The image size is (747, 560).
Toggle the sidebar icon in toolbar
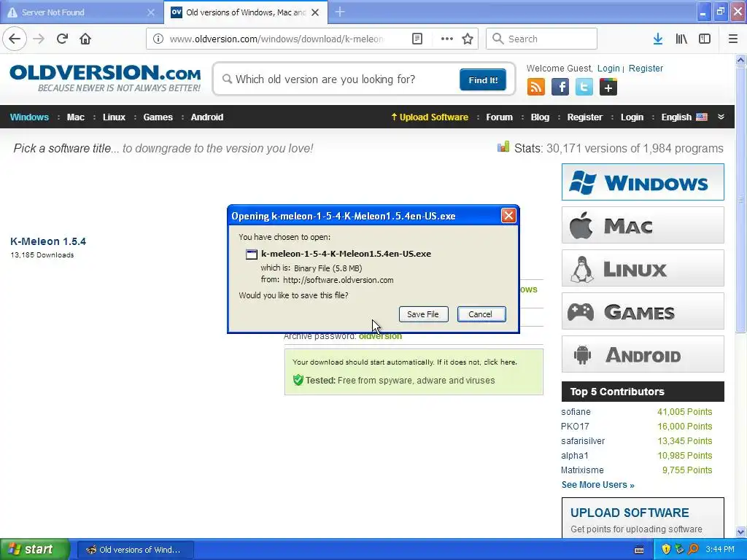705,39
